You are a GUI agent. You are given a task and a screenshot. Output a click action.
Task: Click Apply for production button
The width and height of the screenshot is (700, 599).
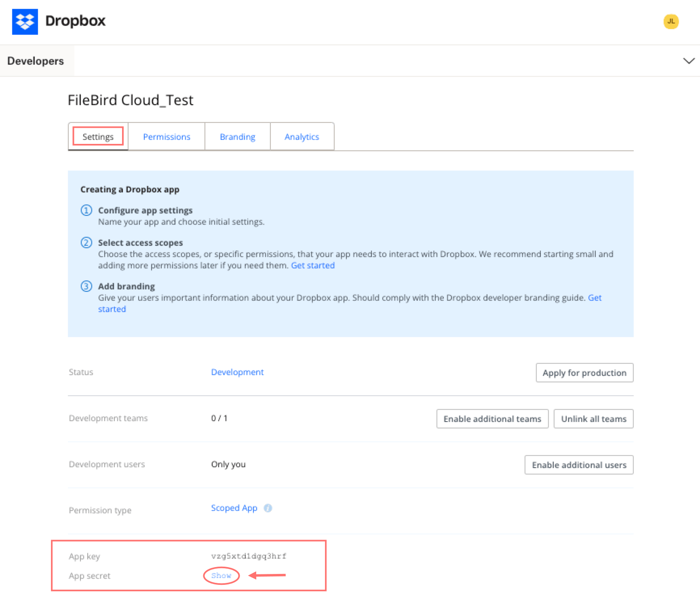tap(584, 373)
